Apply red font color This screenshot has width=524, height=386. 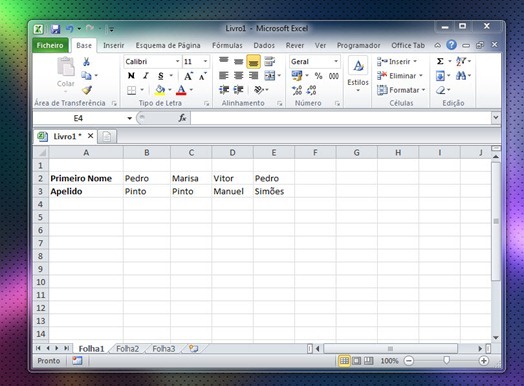tap(181, 90)
